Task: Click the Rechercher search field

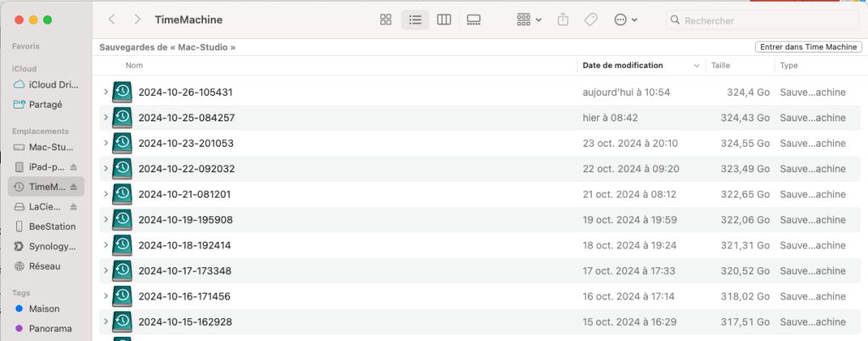Action: pos(764,20)
